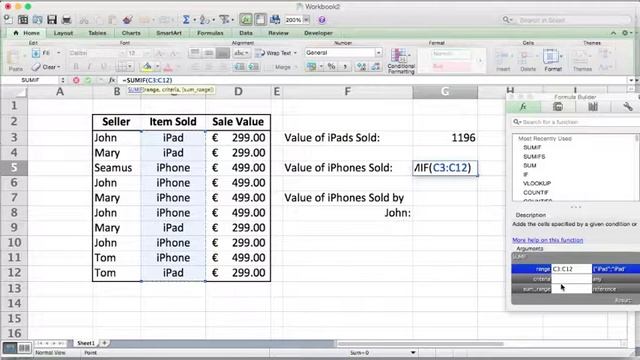Viewport: 640px width, 360px height.
Task: Click the criteria argument input field
Action: (571, 279)
